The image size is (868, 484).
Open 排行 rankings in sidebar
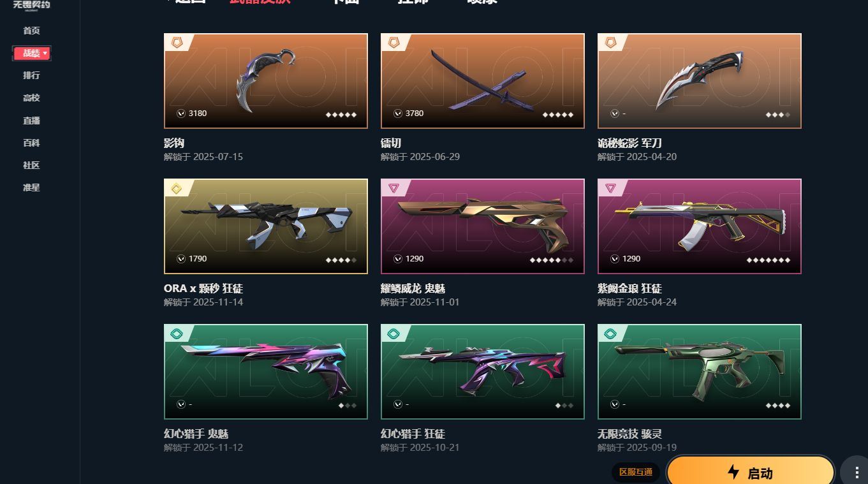pyautogui.click(x=31, y=75)
